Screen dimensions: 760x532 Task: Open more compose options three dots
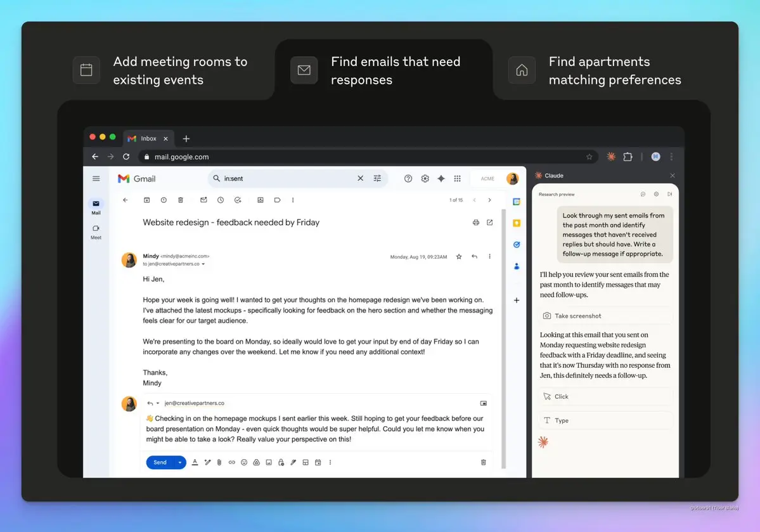(x=330, y=462)
